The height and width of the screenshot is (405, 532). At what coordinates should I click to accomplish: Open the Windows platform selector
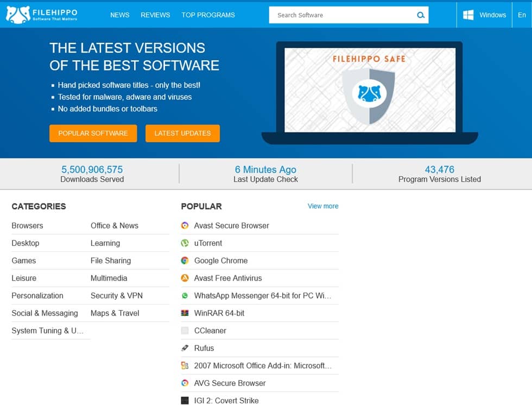pyautogui.click(x=484, y=15)
